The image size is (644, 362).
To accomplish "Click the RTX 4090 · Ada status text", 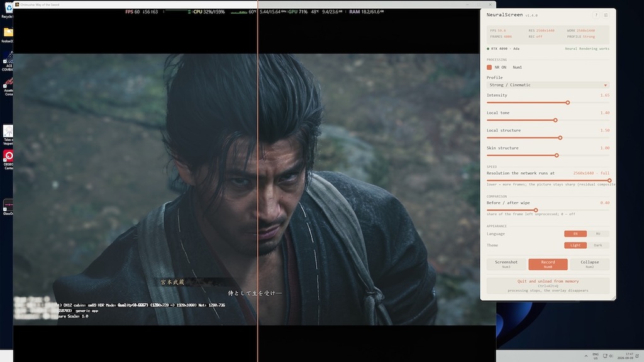I will [505, 49].
